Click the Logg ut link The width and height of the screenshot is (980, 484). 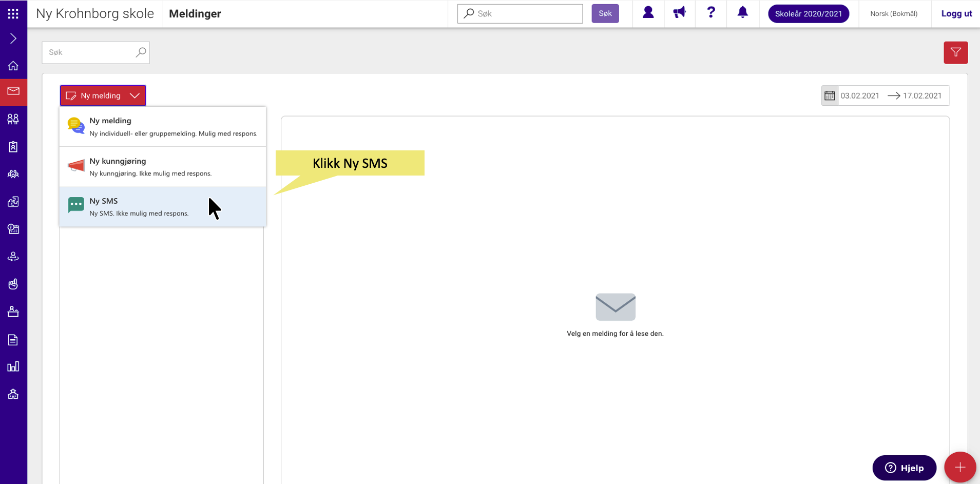956,14
